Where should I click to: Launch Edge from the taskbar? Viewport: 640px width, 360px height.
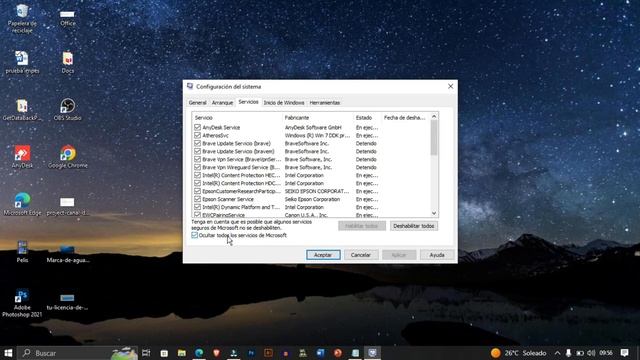click(x=199, y=353)
